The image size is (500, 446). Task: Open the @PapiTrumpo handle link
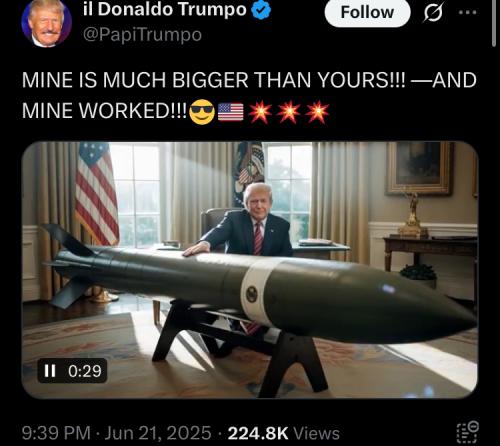coord(142,35)
